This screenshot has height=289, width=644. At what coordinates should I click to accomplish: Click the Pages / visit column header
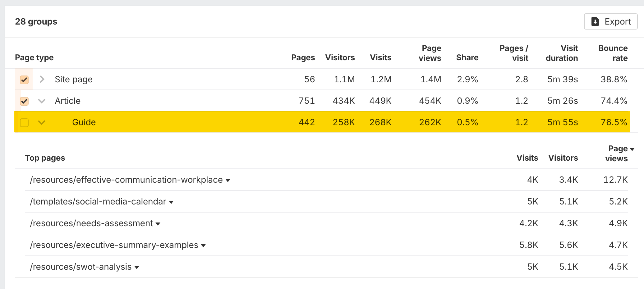514,53
